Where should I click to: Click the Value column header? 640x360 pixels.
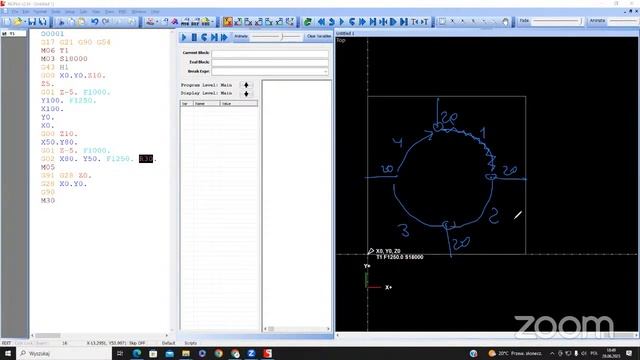(x=239, y=104)
